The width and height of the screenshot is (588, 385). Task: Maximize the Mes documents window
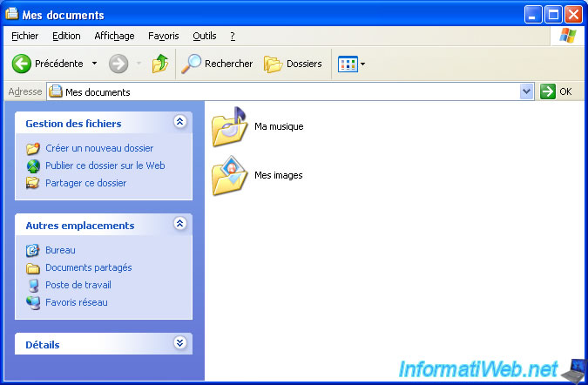553,15
